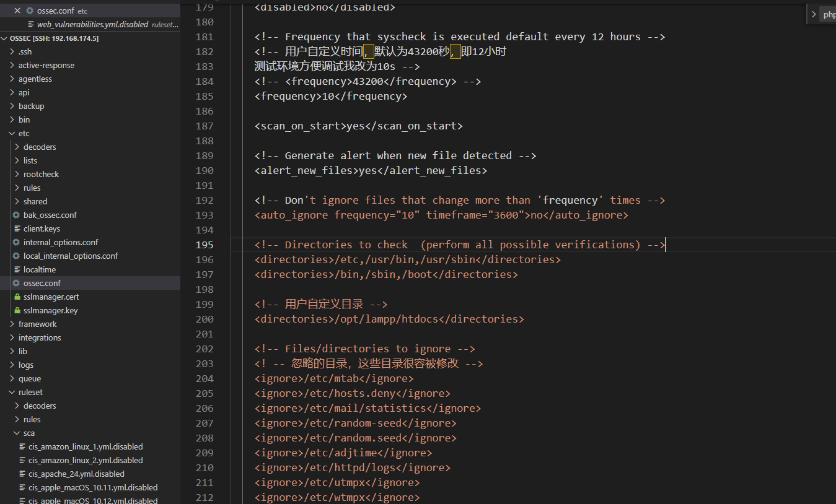This screenshot has width=836, height=504.
Task: Click file icon beside localtime
Action: point(17,269)
